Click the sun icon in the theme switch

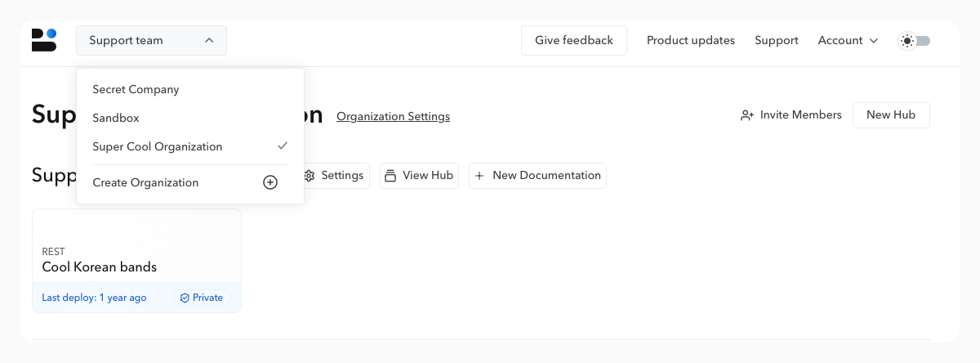point(906,41)
